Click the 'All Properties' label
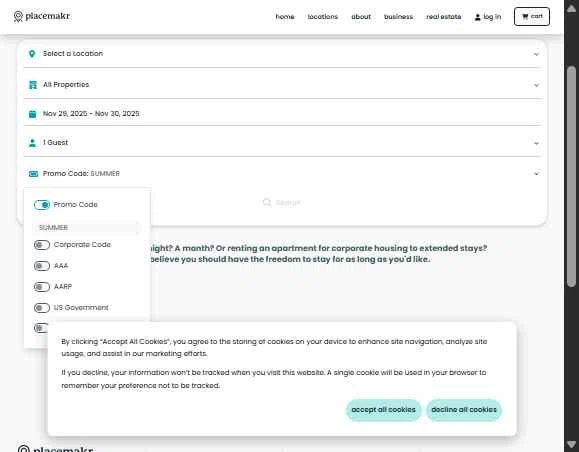The height and width of the screenshot is (452, 579). tap(66, 85)
